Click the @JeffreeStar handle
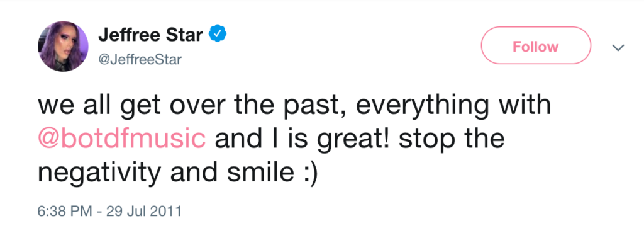 click(140, 60)
